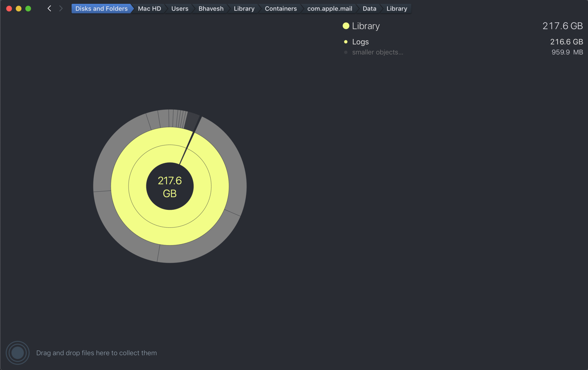The height and width of the screenshot is (370, 588).
Task: Click the forward navigation arrow
Action: (61, 9)
